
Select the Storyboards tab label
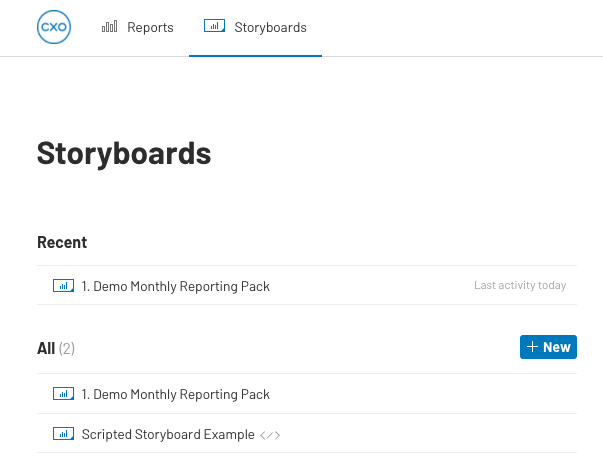270,27
